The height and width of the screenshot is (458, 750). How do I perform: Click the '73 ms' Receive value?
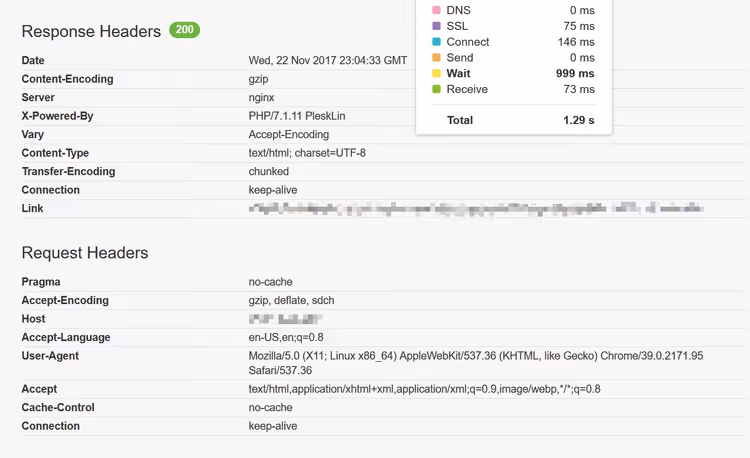click(579, 89)
